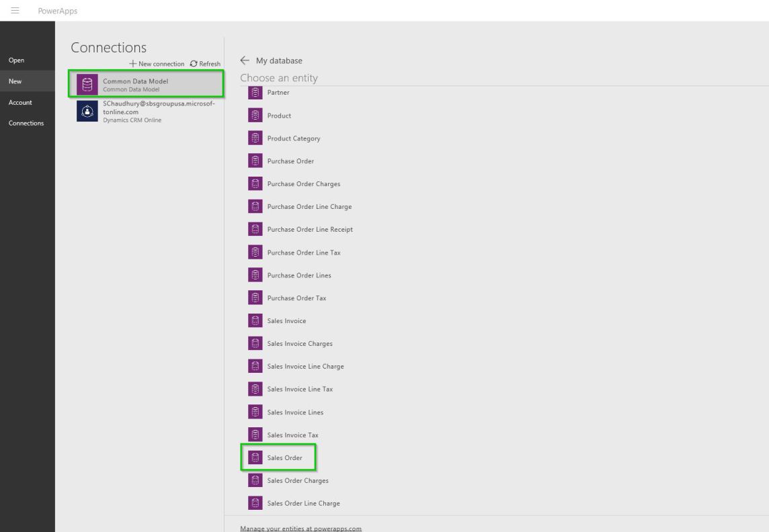Refresh the connections list
Viewport: 769px width, 532px height.
[205, 64]
